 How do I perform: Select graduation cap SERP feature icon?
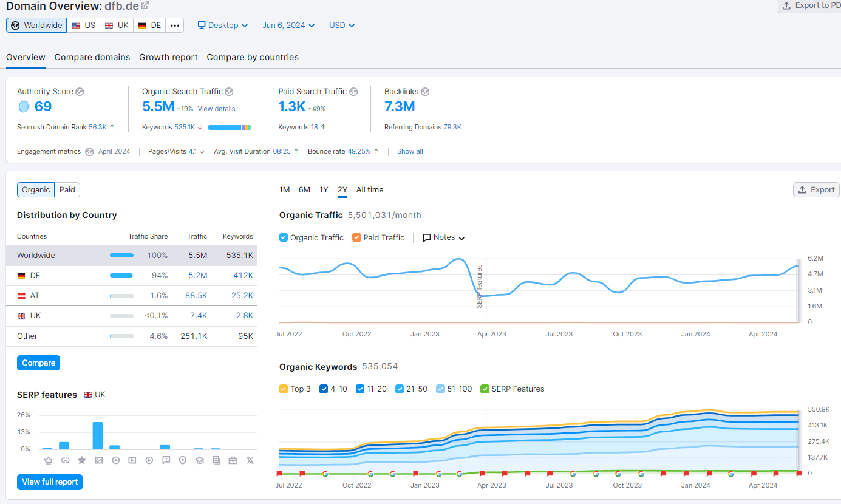pyautogui.click(x=199, y=460)
